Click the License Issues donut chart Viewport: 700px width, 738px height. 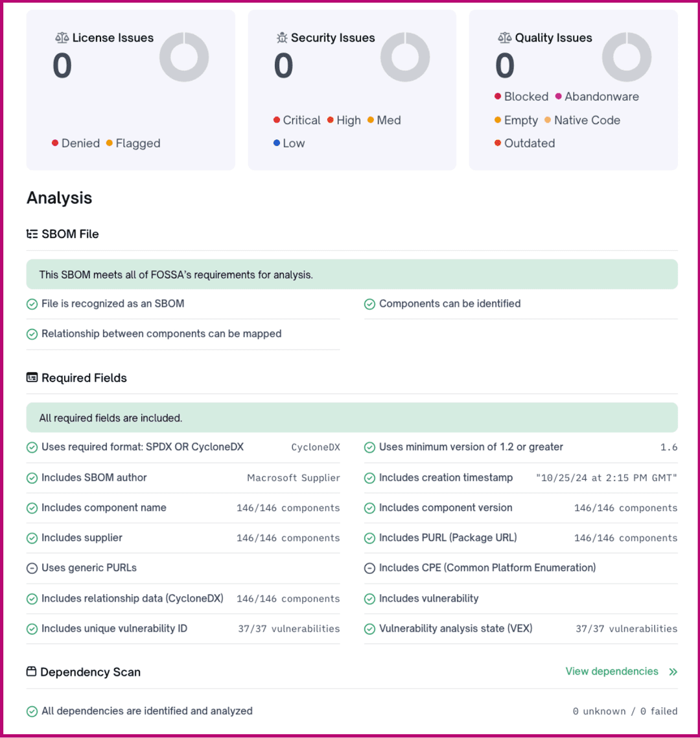[x=184, y=58]
